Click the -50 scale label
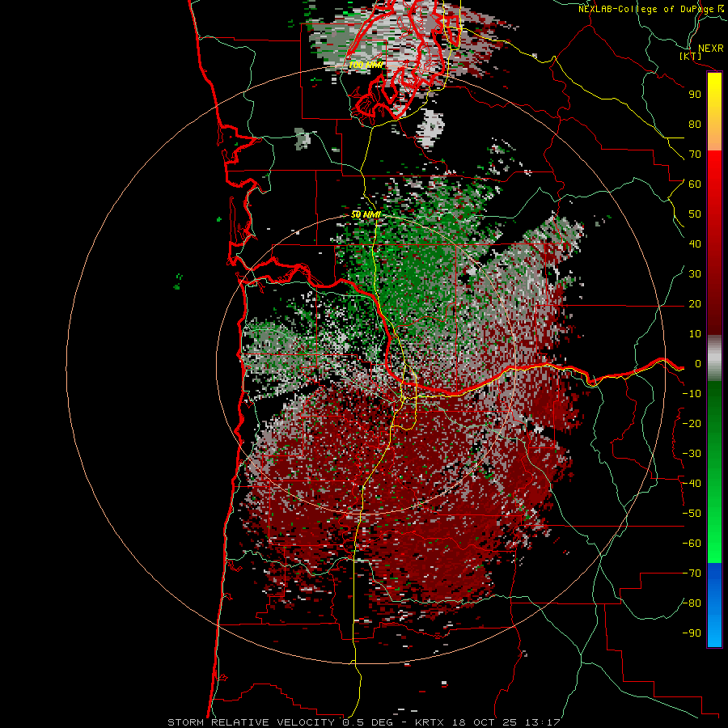This screenshot has height=728, width=728. (692, 514)
